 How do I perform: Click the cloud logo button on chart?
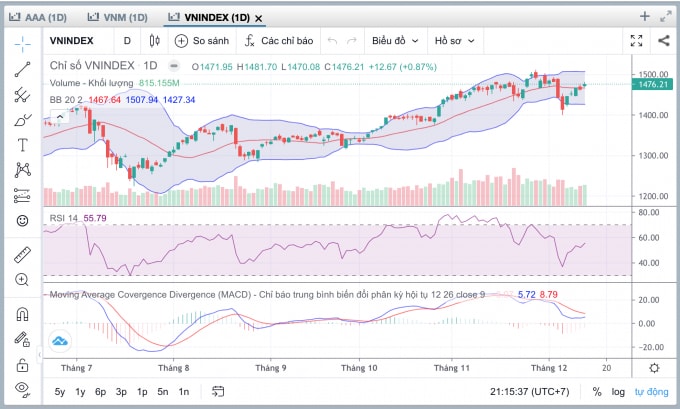pos(60,341)
